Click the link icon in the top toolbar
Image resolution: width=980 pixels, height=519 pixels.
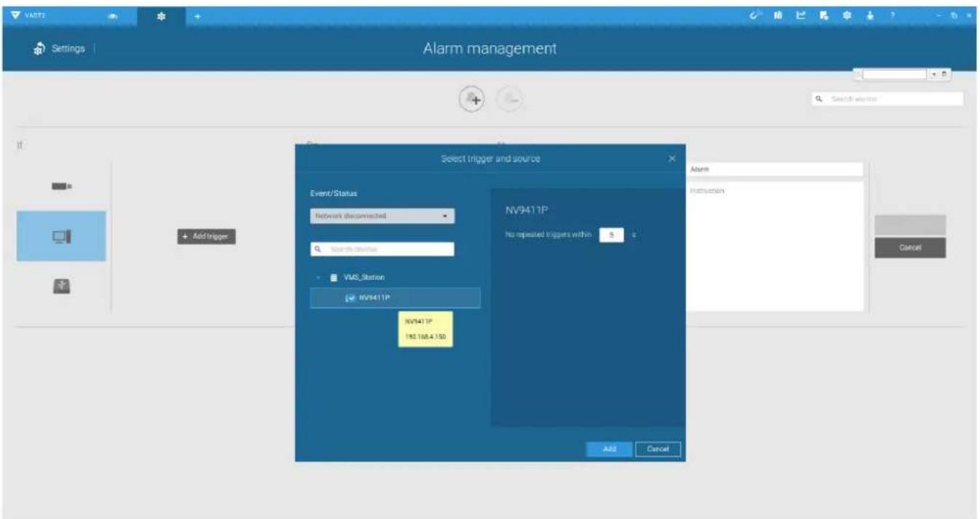756,15
